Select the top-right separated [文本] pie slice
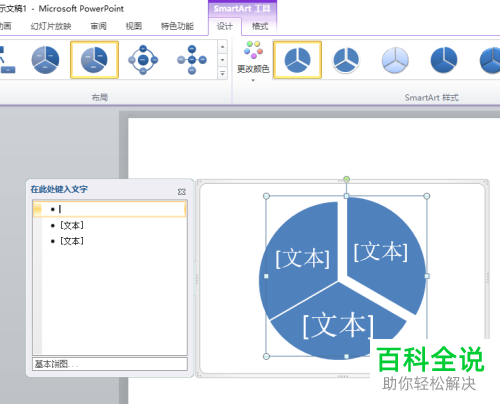 pyautogui.click(x=381, y=252)
